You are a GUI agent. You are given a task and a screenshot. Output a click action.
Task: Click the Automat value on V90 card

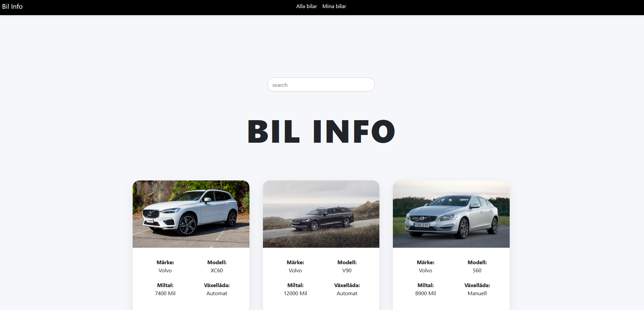click(x=347, y=294)
